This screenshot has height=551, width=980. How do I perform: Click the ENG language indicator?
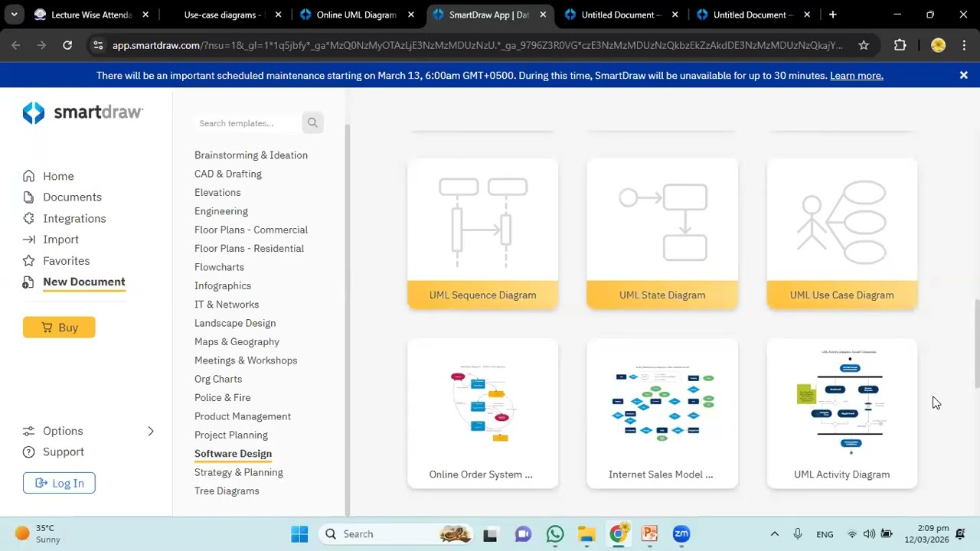825,534
